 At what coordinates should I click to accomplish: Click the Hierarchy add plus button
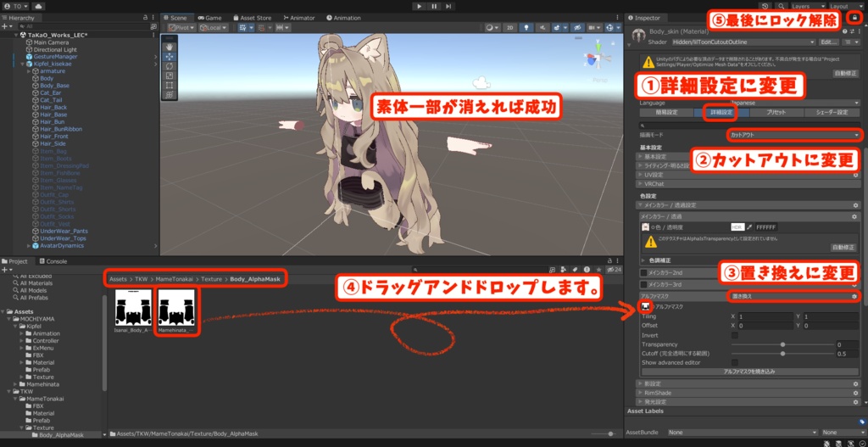(x=6, y=26)
